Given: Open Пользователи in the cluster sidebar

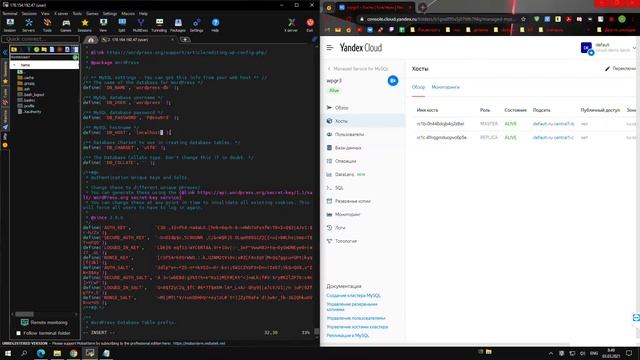Looking at the screenshot, I should [x=349, y=134].
